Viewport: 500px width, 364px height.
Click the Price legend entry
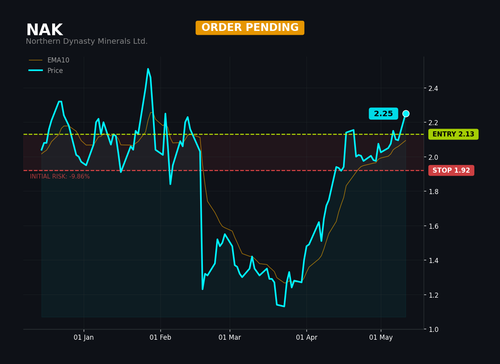pyautogui.click(x=46, y=70)
